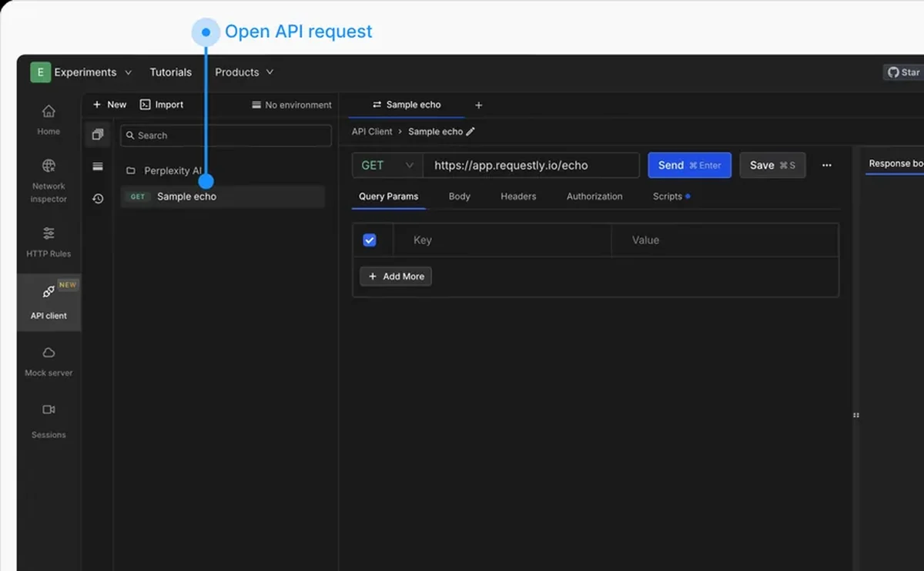Click the request URL input field

click(531, 166)
